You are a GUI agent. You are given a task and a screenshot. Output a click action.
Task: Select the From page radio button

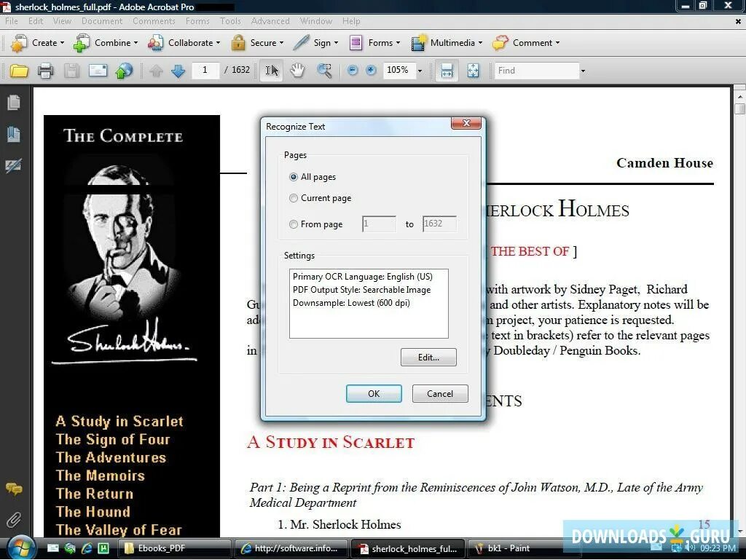click(294, 224)
